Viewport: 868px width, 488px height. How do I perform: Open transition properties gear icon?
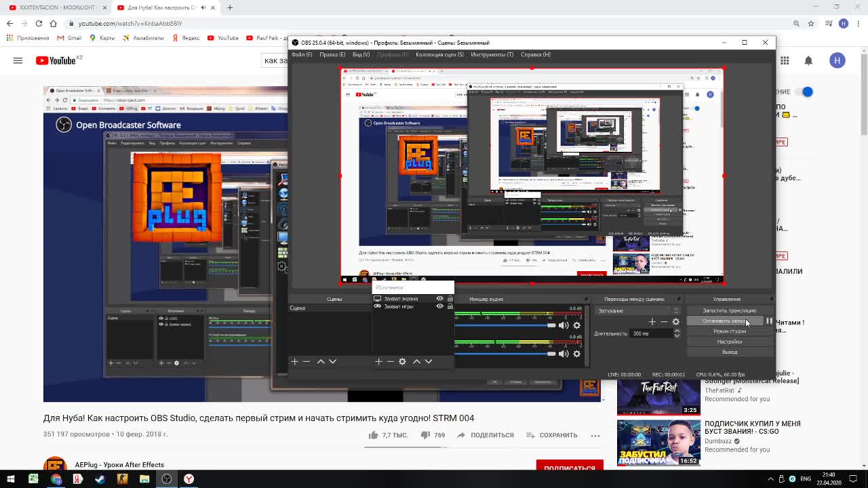tap(675, 322)
